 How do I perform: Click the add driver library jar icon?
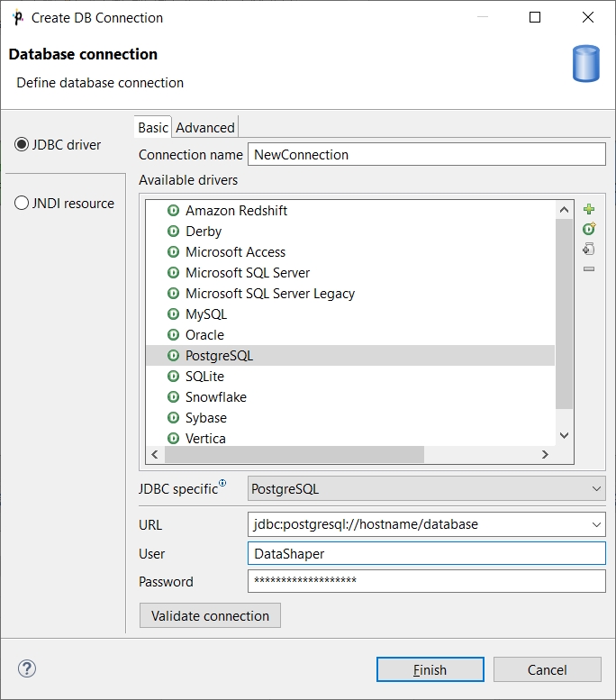(589, 250)
